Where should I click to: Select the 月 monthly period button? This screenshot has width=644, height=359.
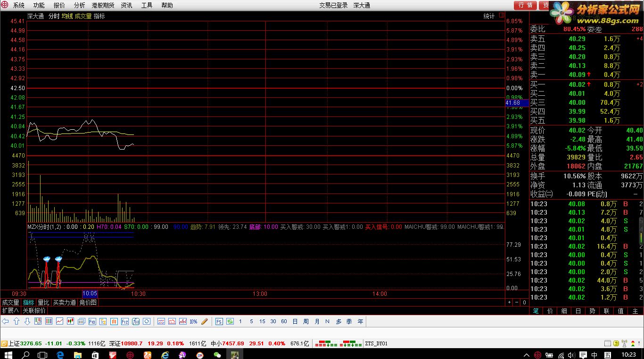[317, 321]
